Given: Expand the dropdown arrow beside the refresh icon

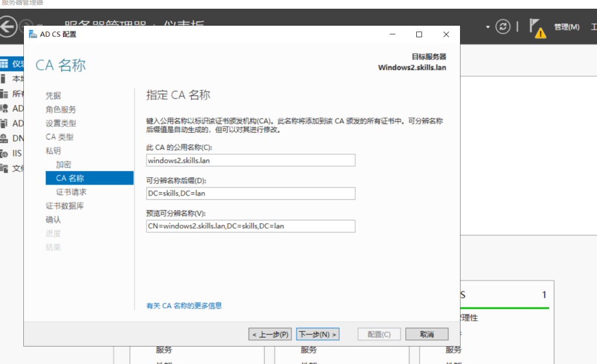Looking at the screenshot, I should click(487, 27).
